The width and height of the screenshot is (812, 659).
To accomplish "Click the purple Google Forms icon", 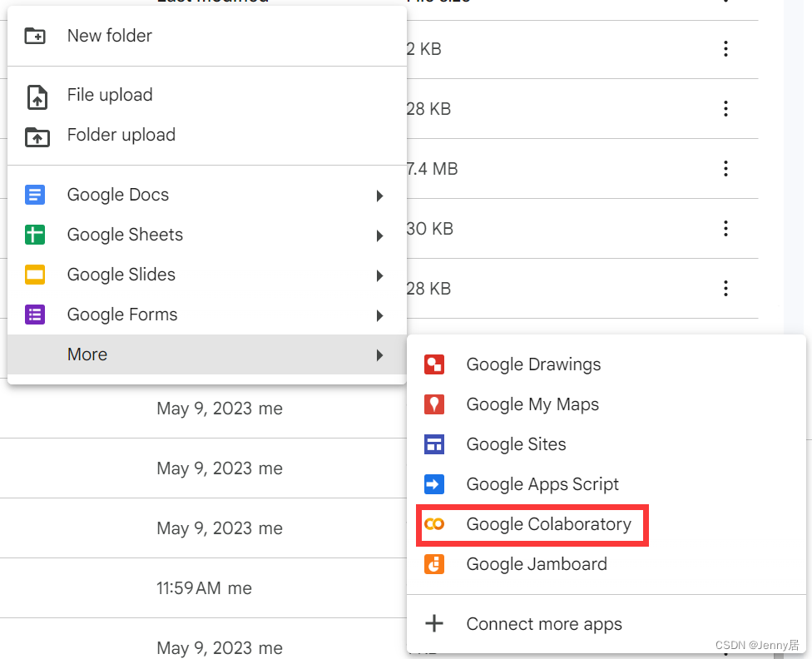I will [35, 315].
